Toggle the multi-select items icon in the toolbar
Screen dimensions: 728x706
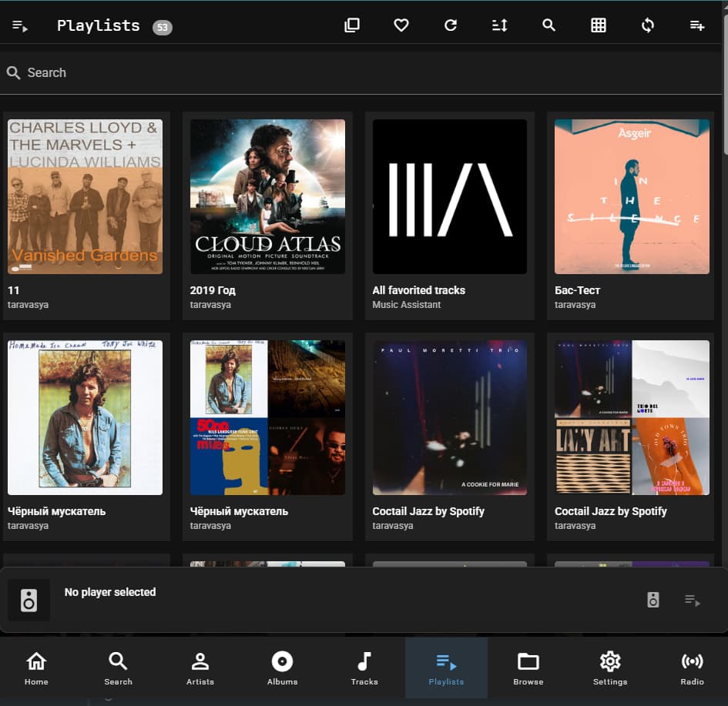[x=352, y=25]
